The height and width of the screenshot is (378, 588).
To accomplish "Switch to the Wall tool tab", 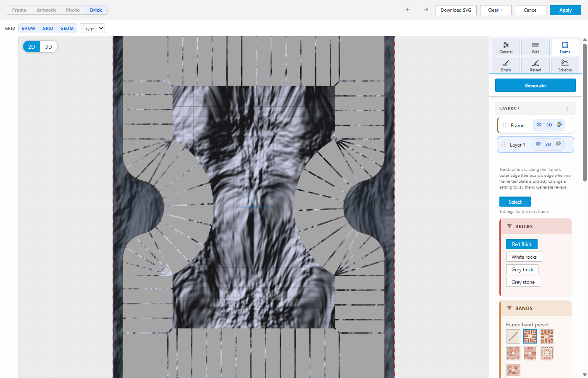I will click(535, 47).
